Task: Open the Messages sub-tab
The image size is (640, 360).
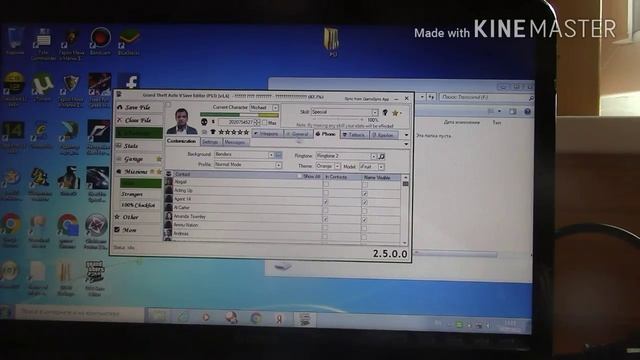Action: [x=235, y=142]
